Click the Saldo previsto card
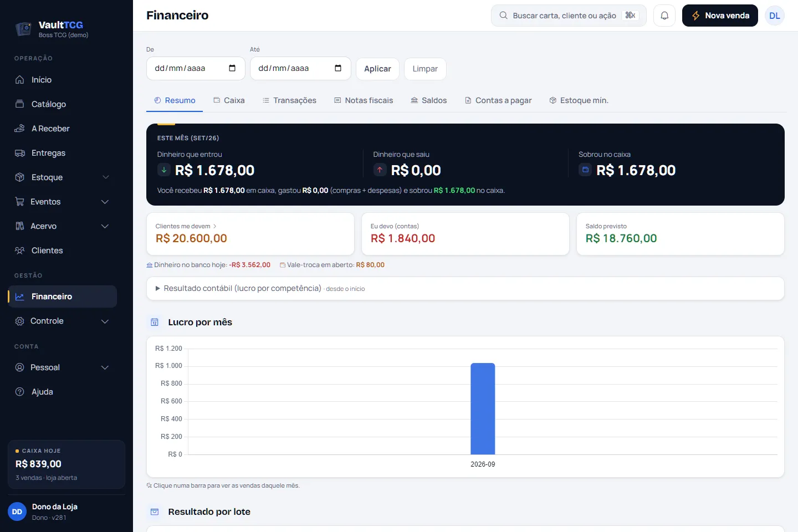 tap(681, 234)
